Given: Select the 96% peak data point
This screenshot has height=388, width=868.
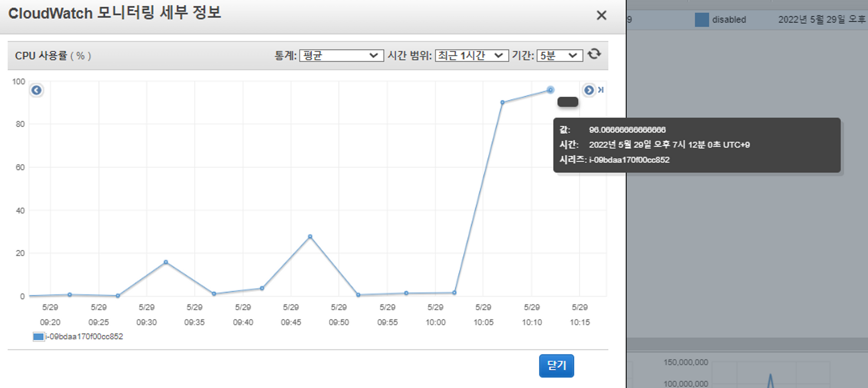Looking at the screenshot, I should pos(550,90).
